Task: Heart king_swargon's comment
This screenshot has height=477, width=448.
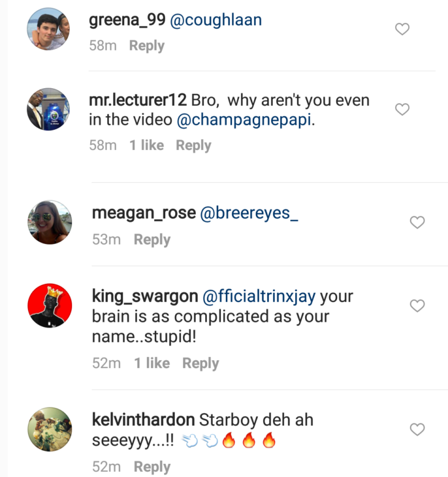Action: (x=417, y=305)
